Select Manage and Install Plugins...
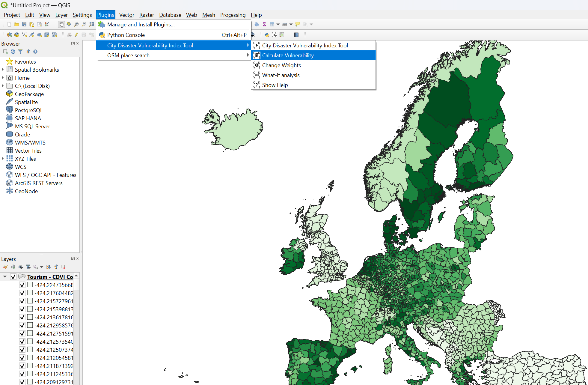Screen dimensions: 588x385 click(173, 24)
